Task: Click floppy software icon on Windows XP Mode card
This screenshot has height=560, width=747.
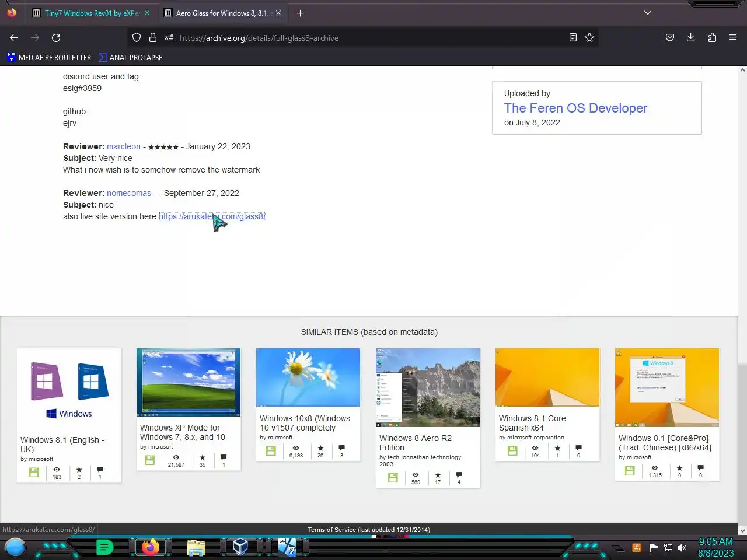Action: (149, 460)
